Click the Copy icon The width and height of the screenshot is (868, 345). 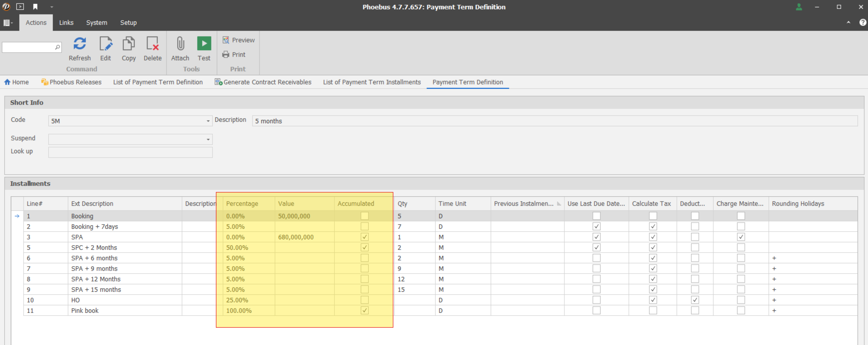129,44
